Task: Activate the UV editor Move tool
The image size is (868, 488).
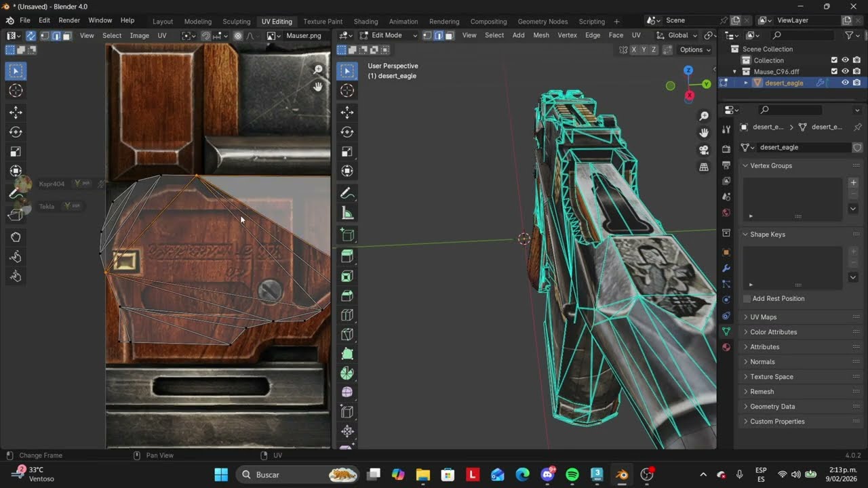Action: coord(16,113)
